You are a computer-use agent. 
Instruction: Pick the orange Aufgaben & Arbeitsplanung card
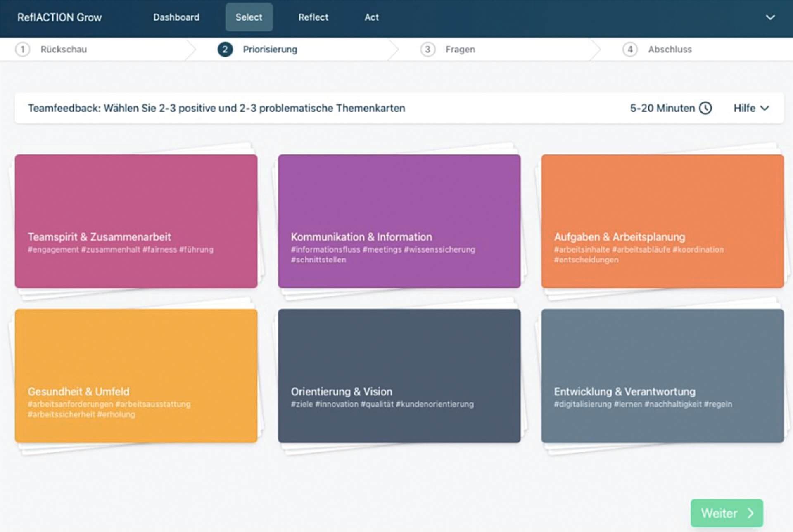(x=662, y=221)
